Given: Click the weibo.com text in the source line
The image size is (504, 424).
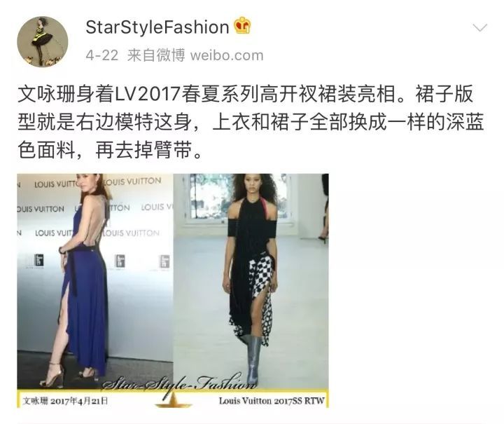Looking at the screenshot, I should click(227, 55).
